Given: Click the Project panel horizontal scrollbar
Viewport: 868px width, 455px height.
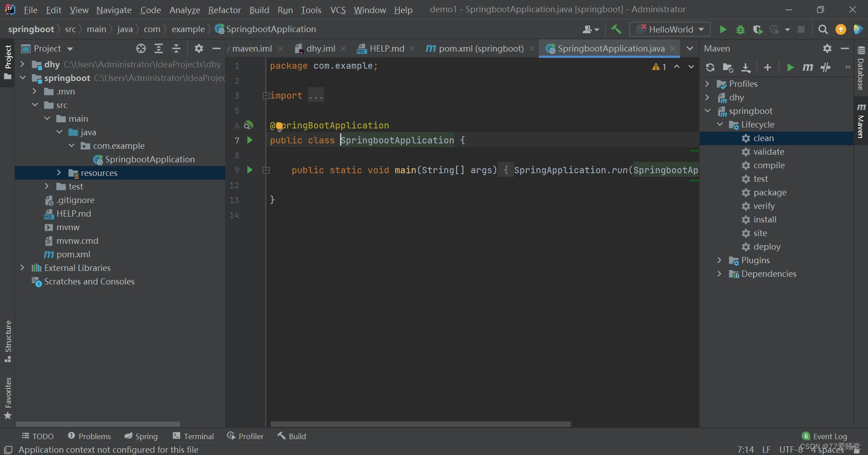Looking at the screenshot, I should point(98,424).
